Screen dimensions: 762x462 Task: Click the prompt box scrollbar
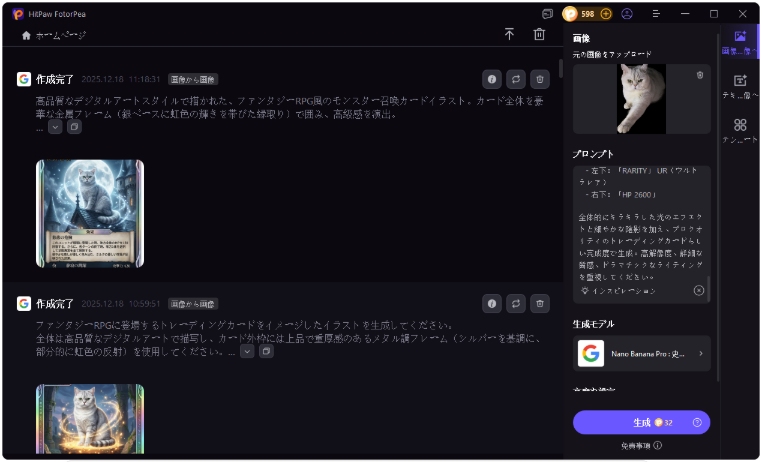tap(708, 289)
